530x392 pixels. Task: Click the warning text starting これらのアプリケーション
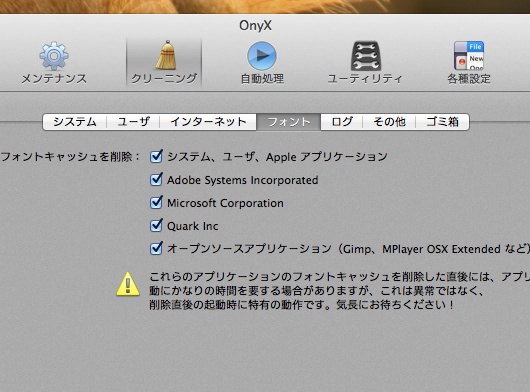coord(339,291)
